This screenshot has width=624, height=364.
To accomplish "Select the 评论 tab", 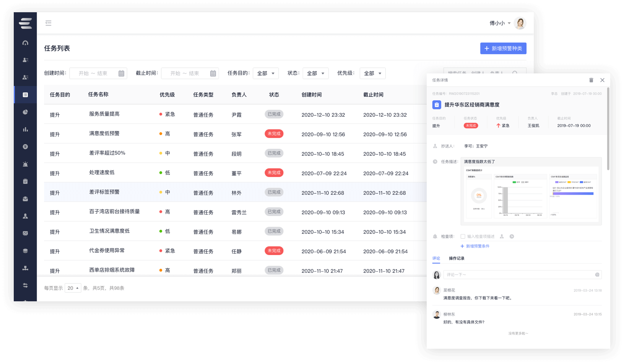I will click(x=436, y=258).
